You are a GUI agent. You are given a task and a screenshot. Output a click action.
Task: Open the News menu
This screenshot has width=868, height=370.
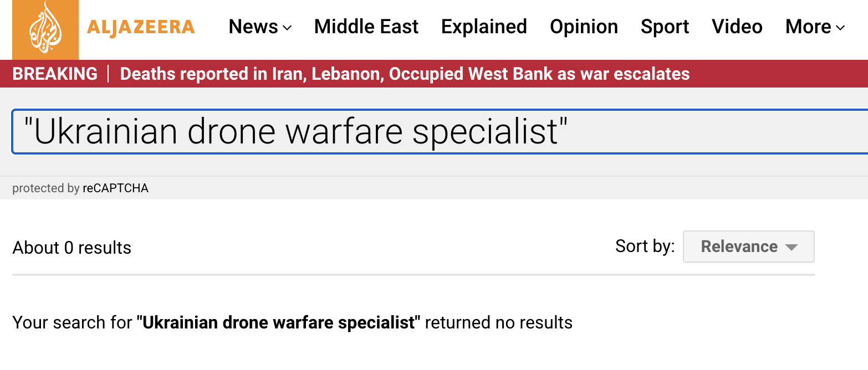click(253, 27)
